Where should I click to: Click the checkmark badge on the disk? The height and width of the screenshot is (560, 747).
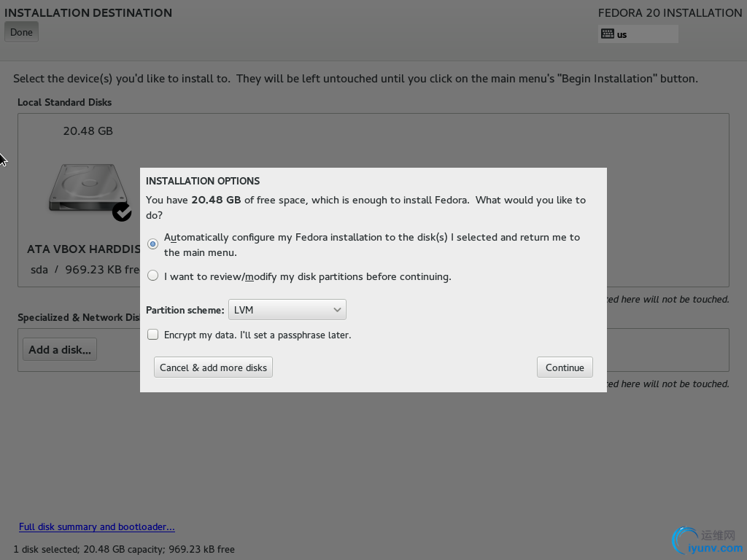pos(122,212)
